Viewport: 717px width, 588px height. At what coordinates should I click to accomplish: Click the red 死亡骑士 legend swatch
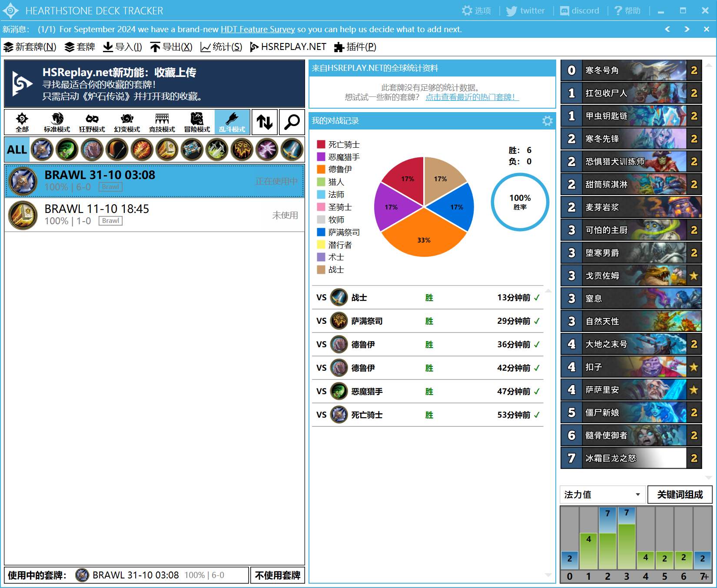point(321,144)
